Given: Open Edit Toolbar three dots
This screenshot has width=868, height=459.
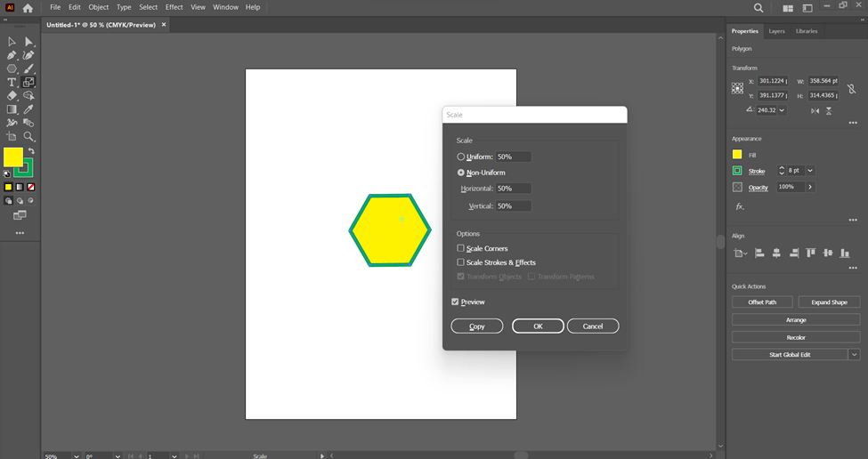Looking at the screenshot, I should [x=20, y=233].
